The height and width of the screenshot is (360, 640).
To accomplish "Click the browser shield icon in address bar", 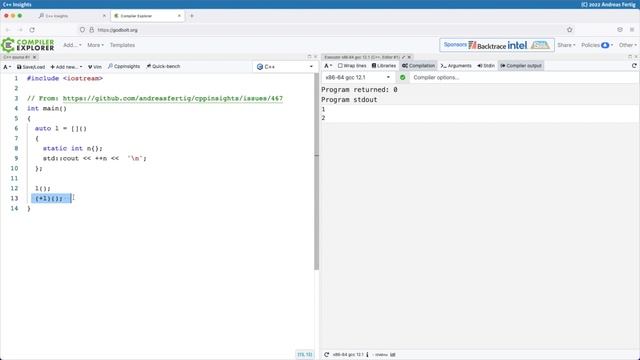I will (82, 30).
